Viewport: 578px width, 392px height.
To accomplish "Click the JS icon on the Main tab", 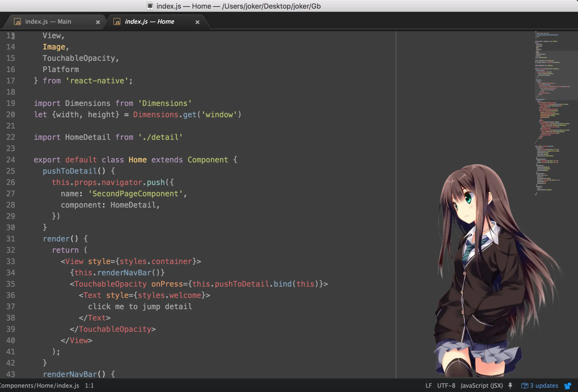I will coord(17,22).
